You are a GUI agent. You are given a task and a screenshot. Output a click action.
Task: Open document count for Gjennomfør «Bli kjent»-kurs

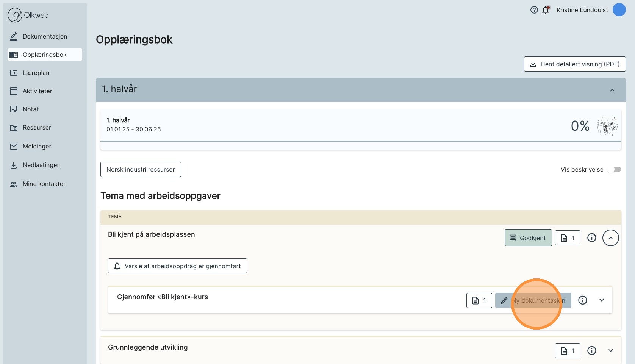(479, 300)
